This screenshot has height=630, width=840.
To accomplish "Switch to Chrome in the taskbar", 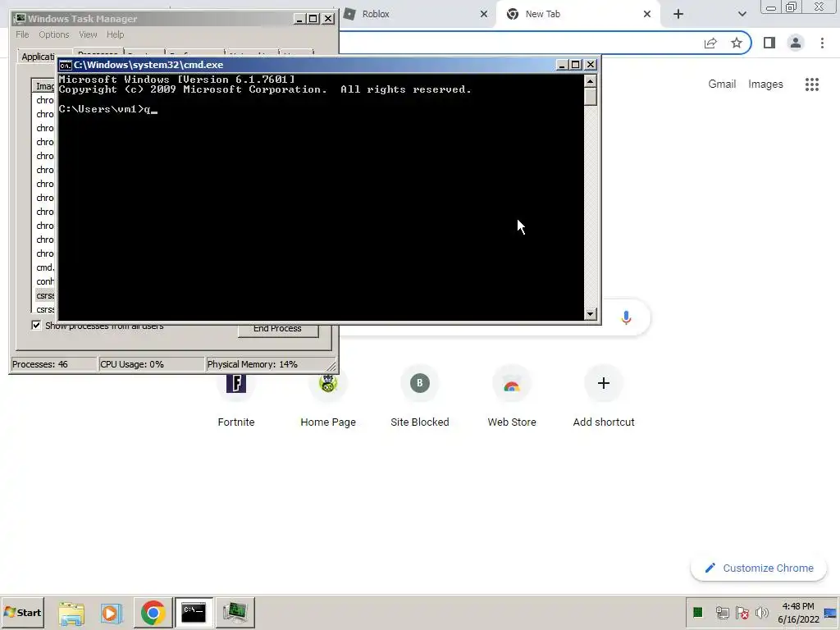I will click(x=153, y=612).
